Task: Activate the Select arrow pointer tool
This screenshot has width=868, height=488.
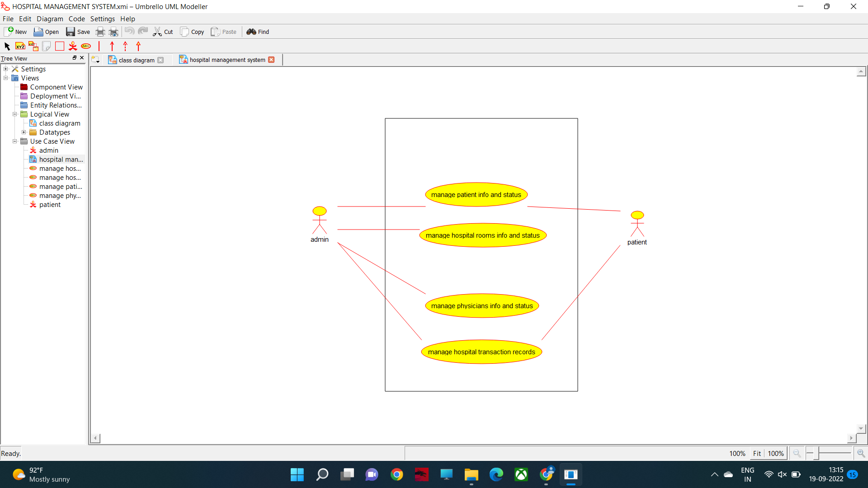Action: [7, 46]
